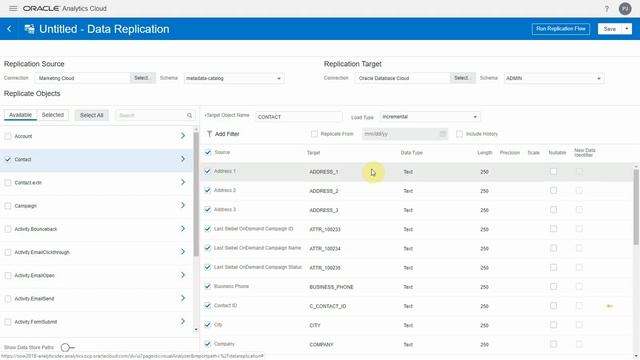Check the Activity Bounceback checkbox
The image size is (640, 360).
[x=8, y=229]
